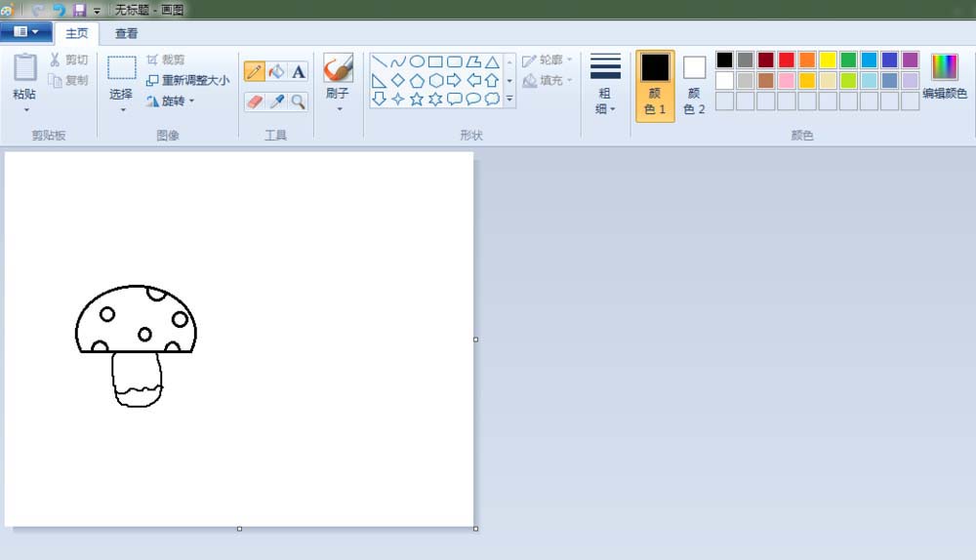
Task: Open the Paste dropdown arrow
Action: point(26,110)
